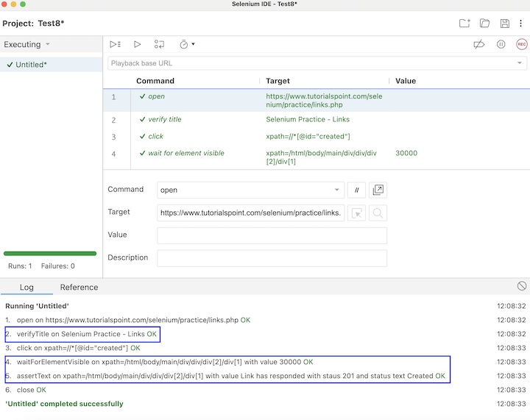This screenshot has width=530, height=420.
Task: Find the target in page magnifier icon
Action: (x=378, y=213)
